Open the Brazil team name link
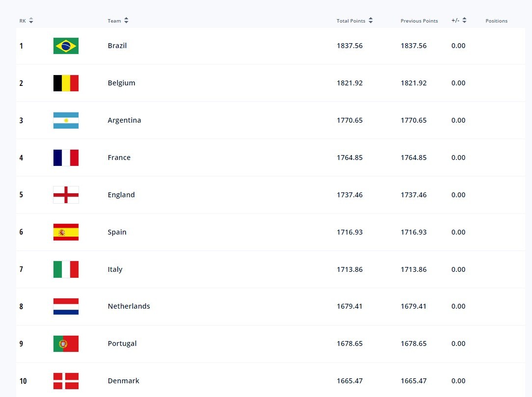The width and height of the screenshot is (532, 397). click(x=117, y=46)
